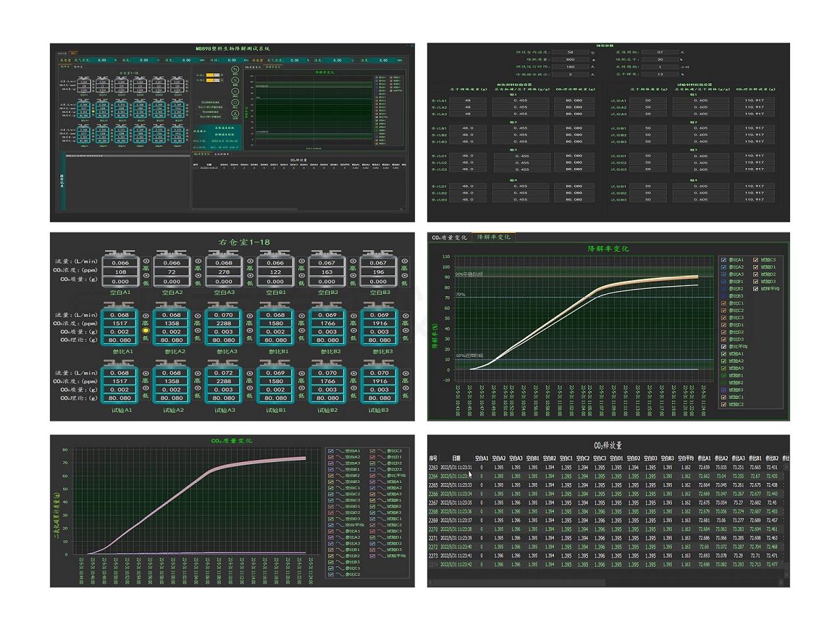The width and height of the screenshot is (840, 630).
Task: Switch to the CO₂质量变化 tab
Action: 450,238
